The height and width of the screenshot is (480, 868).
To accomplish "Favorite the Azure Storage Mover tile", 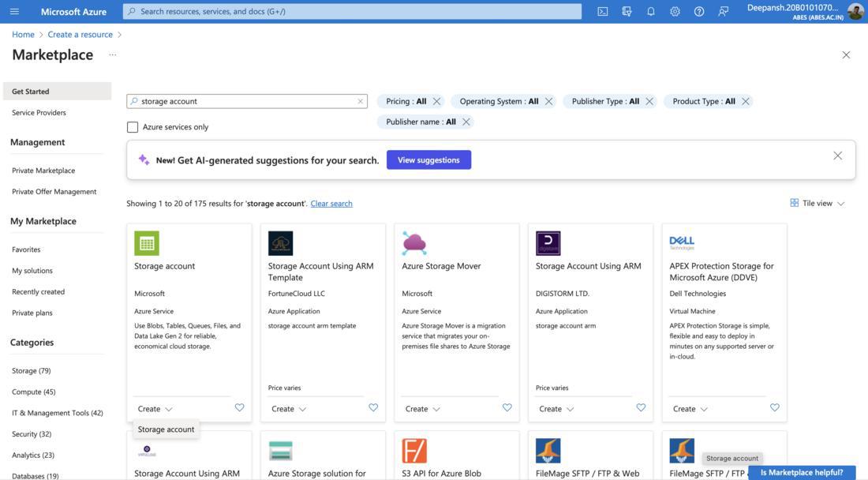I will [x=507, y=408].
